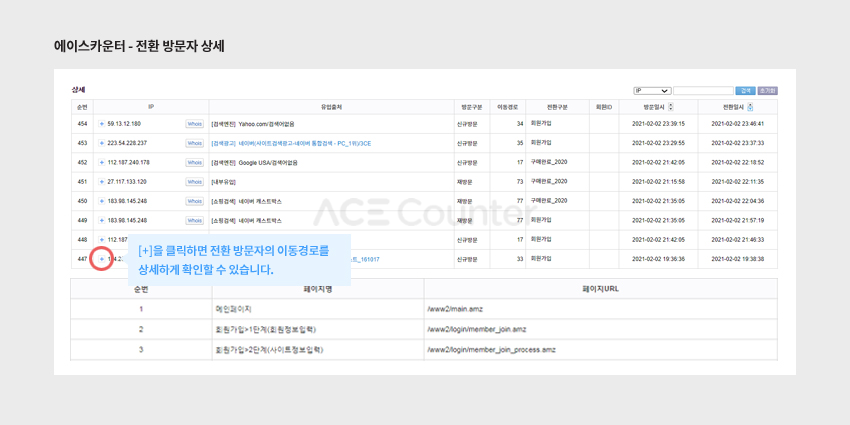Select the /www2/main.amz URL

pos(455,309)
